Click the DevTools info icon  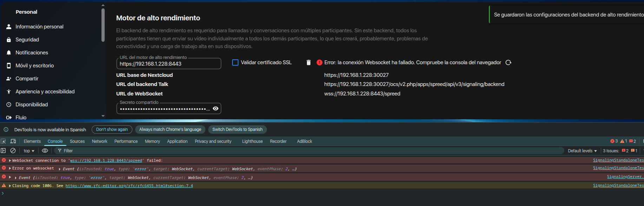pyautogui.click(x=6, y=129)
